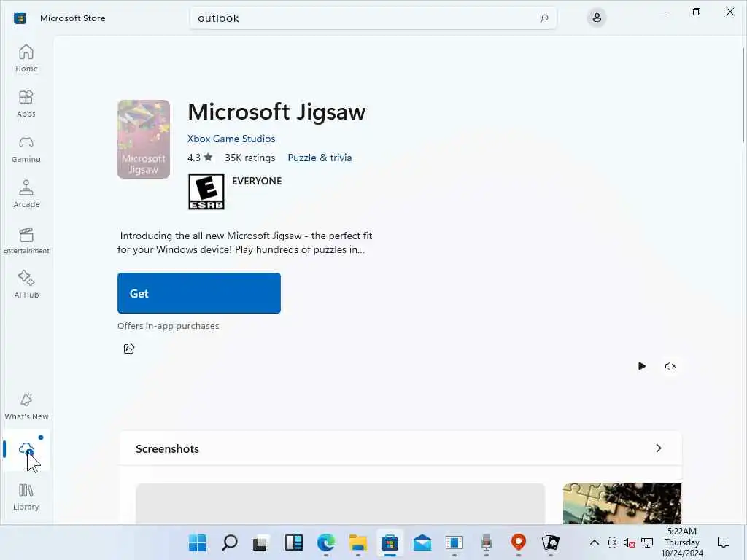Screen dimensions: 747x560
Task: Open the AI Hub section
Action: pos(26,284)
